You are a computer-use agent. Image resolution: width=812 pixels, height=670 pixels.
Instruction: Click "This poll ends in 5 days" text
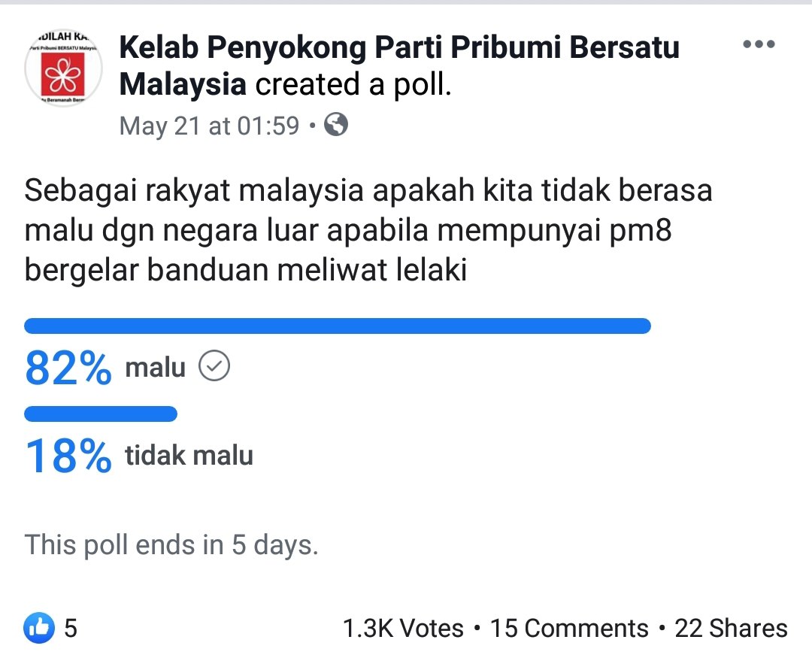172,544
